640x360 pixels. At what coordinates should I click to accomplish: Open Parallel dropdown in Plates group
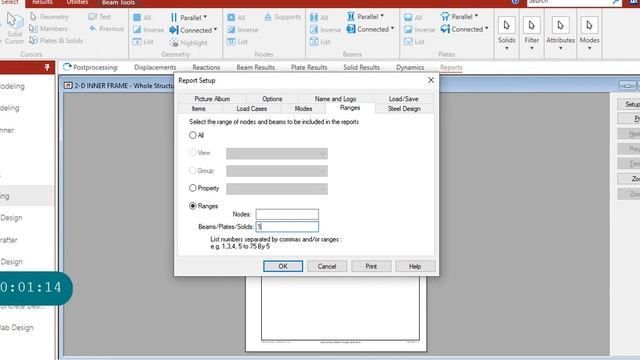459,17
